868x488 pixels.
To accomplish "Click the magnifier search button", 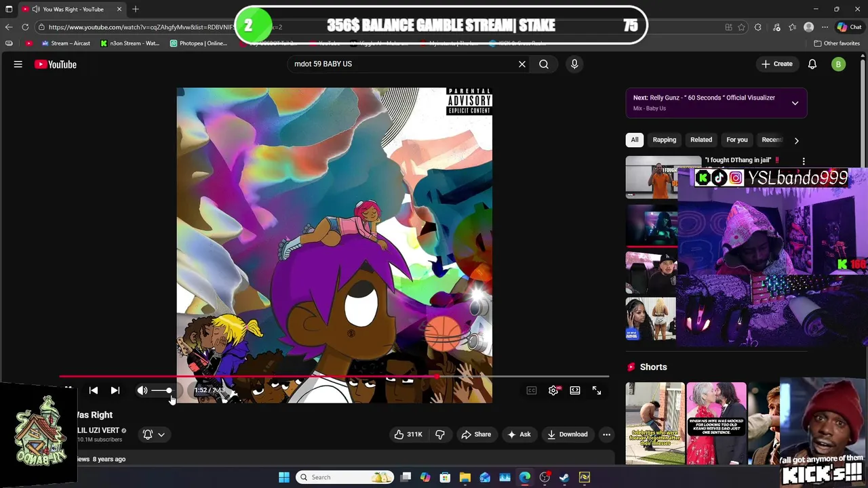I will point(544,64).
